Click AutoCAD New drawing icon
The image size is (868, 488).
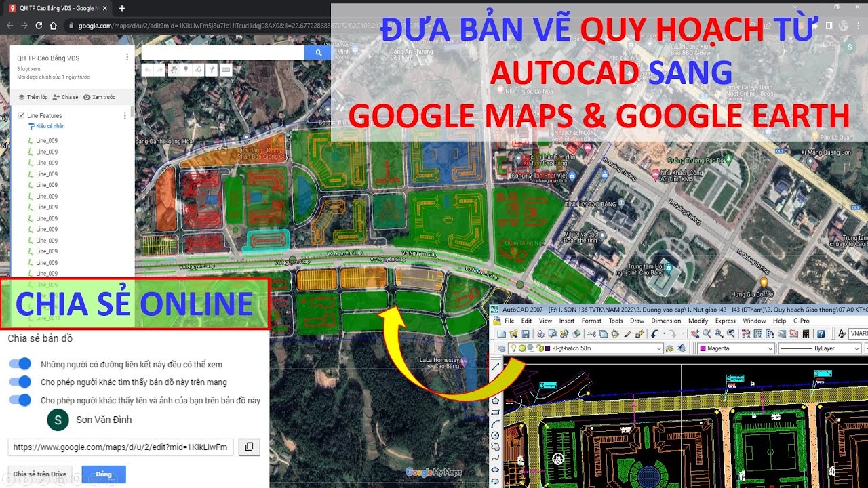tap(502, 333)
